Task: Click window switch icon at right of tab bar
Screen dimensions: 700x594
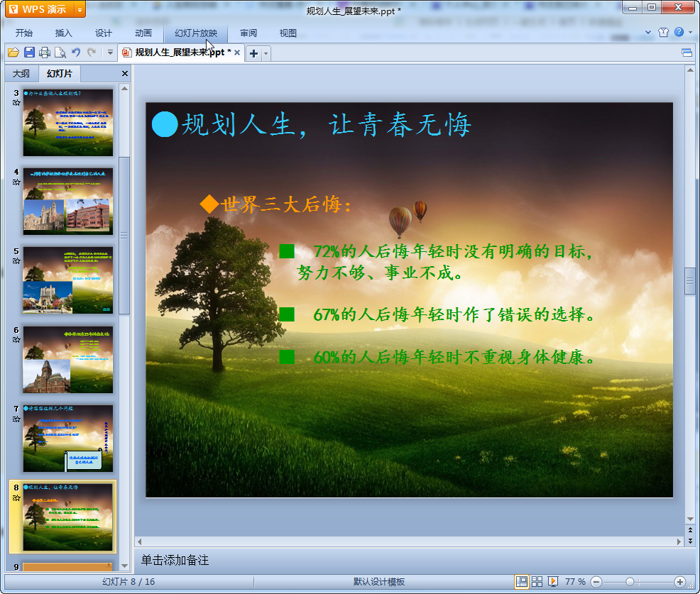Action: tap(687, 53)
